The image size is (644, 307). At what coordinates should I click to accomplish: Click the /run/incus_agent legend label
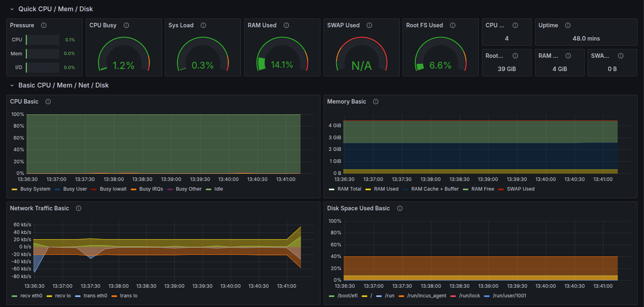tap(427, 296)
